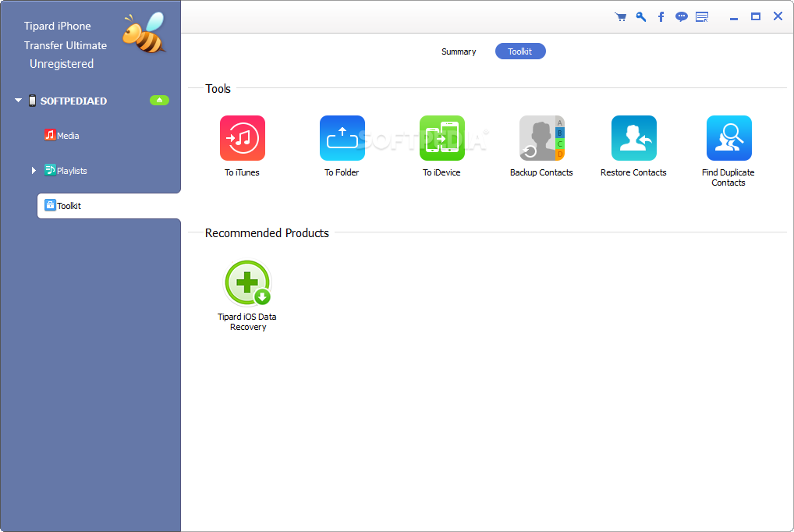Click the Unregistered status text
Screen dimensions: 794x532
click(x=62, y=64)
